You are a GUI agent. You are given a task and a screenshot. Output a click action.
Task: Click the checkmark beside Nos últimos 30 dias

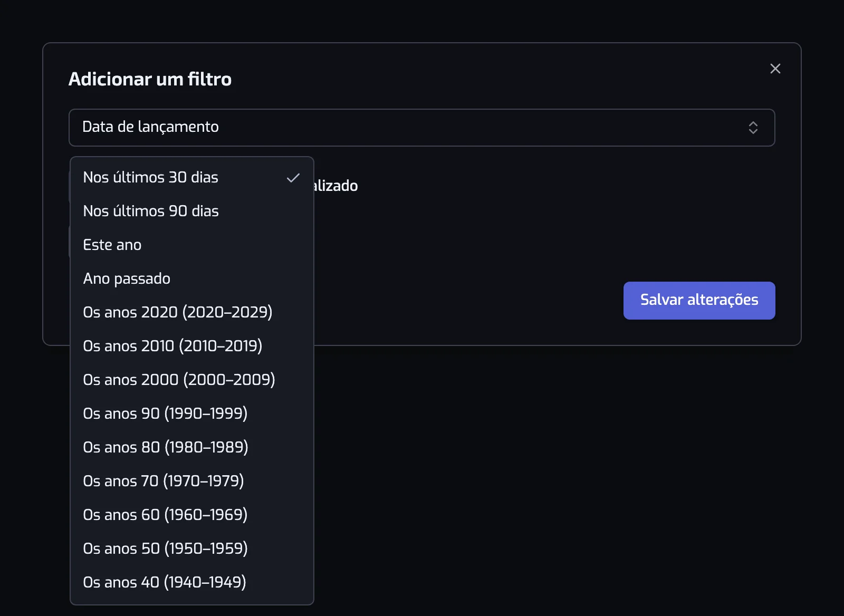(x=293, y=178)
